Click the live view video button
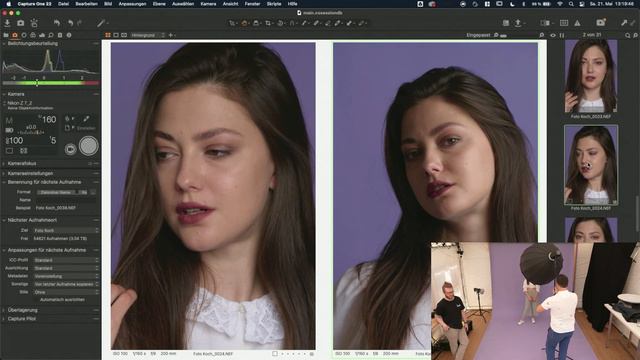640x360 pixels. pyautogui.click(x=70, y=149)
